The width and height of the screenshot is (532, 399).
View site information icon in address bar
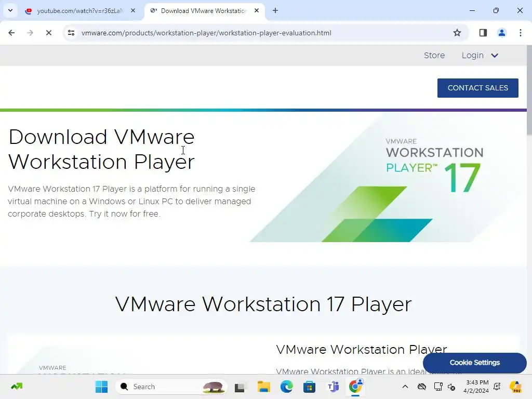(71, 33)
